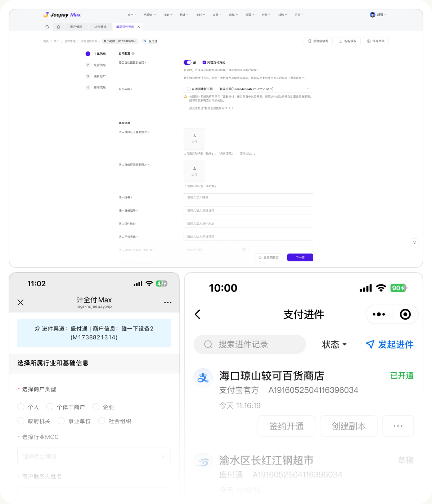
Task: Select the 个人 merchant type
Action: point(21,407)
